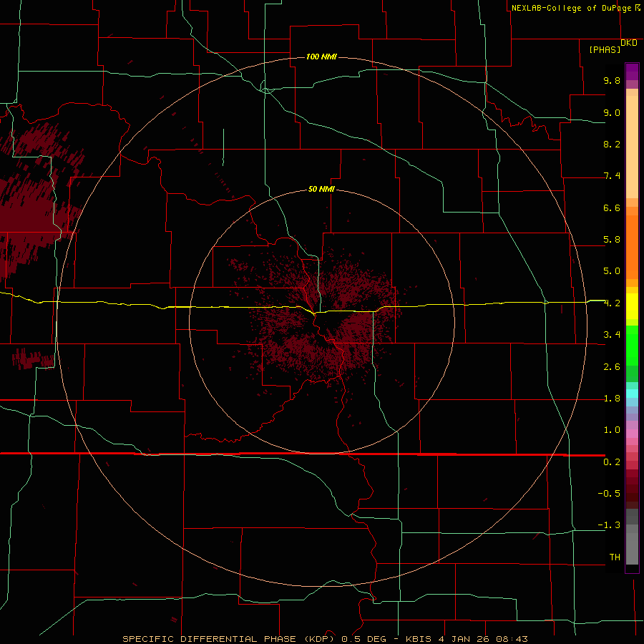
Task: Click the 1.0 value on color scale
Action: (x=612, y=430)
